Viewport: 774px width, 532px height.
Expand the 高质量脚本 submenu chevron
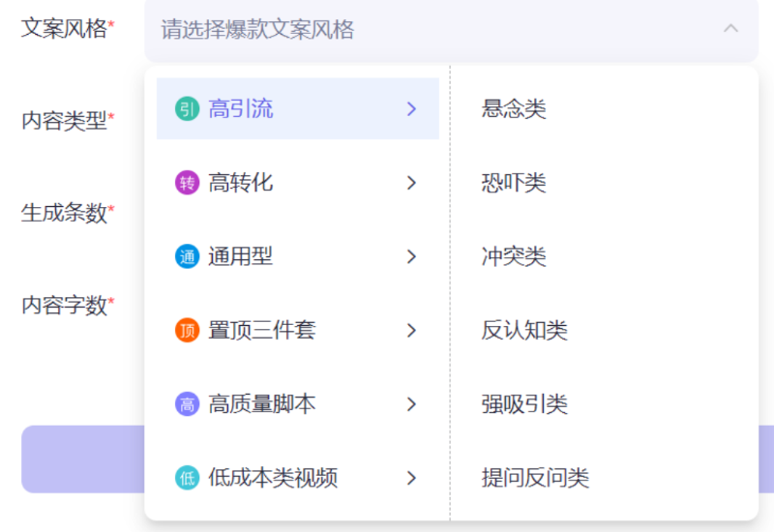(411, 404)
